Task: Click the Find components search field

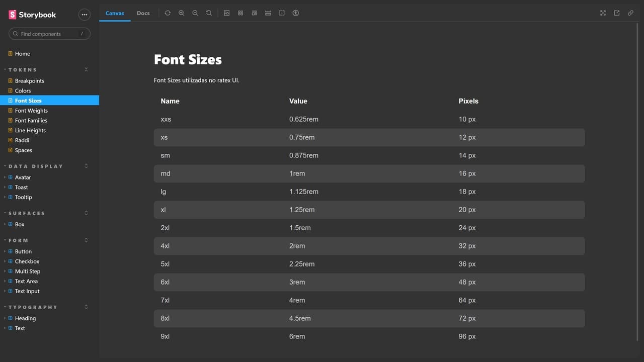Action: 49,34
